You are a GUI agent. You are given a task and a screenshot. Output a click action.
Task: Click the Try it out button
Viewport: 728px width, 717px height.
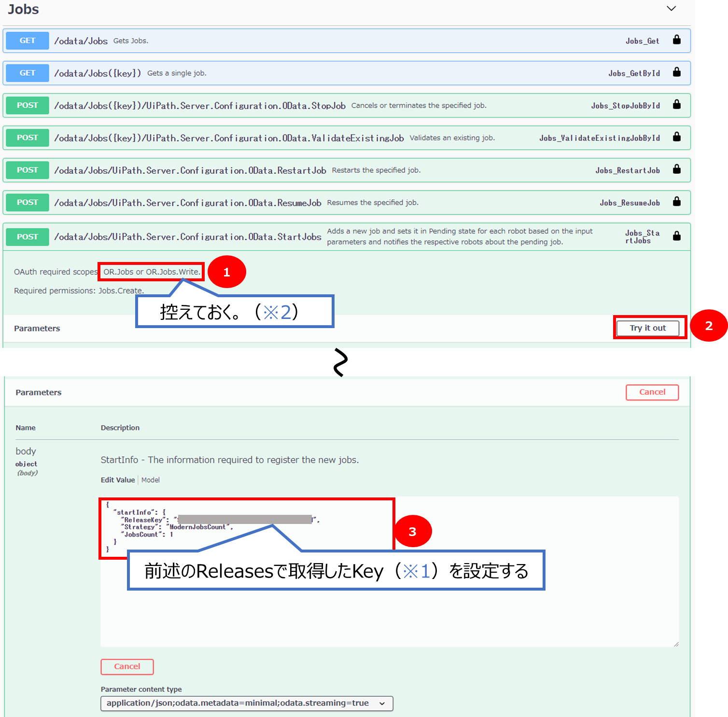[x=647, y=328]
